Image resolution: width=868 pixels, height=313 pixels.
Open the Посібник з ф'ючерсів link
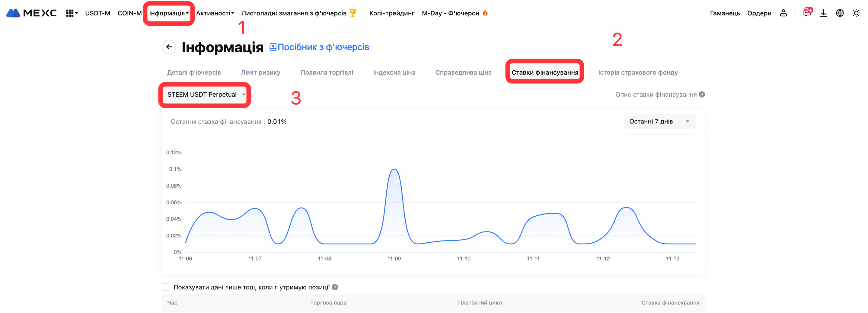click(319, 47)
